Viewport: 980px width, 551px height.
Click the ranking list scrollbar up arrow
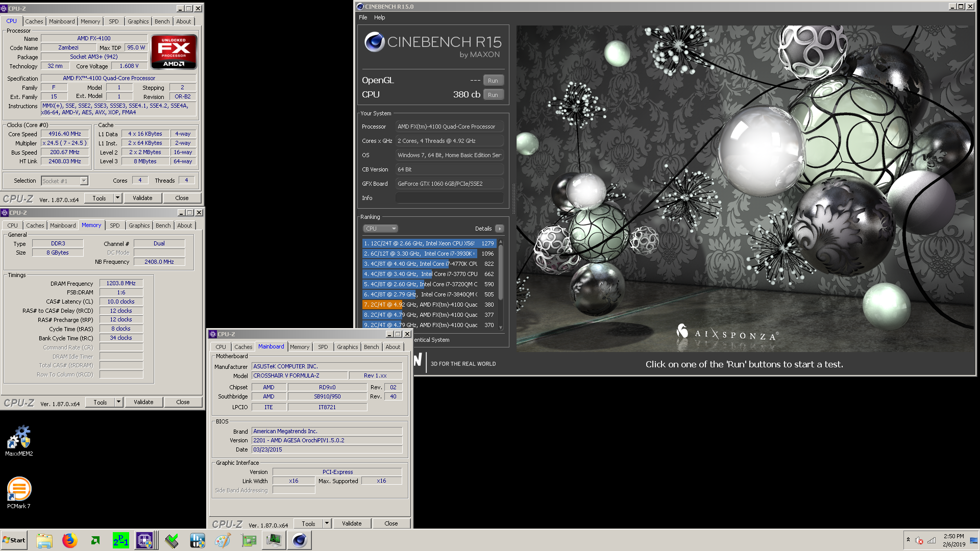501,241
